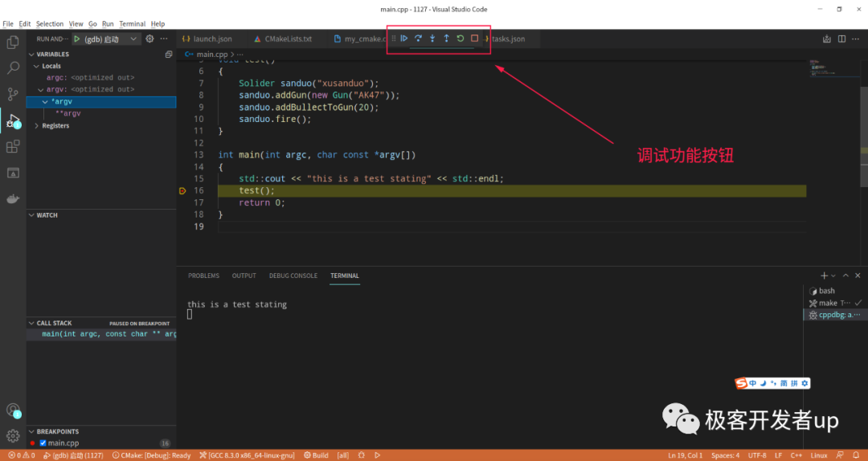The height and width of the screenshot is (461, 868).
Task: Collapse the CALL STACK section
Action: 31,323
